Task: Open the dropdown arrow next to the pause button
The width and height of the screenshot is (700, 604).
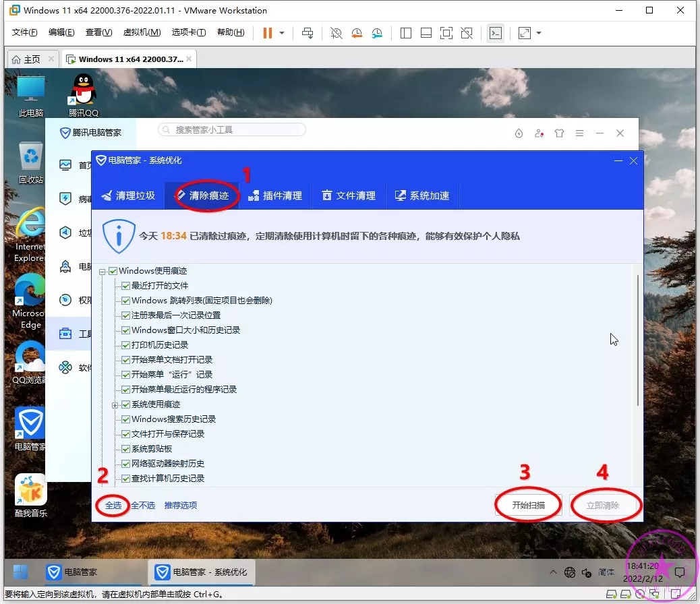Action: click(282, 33)
